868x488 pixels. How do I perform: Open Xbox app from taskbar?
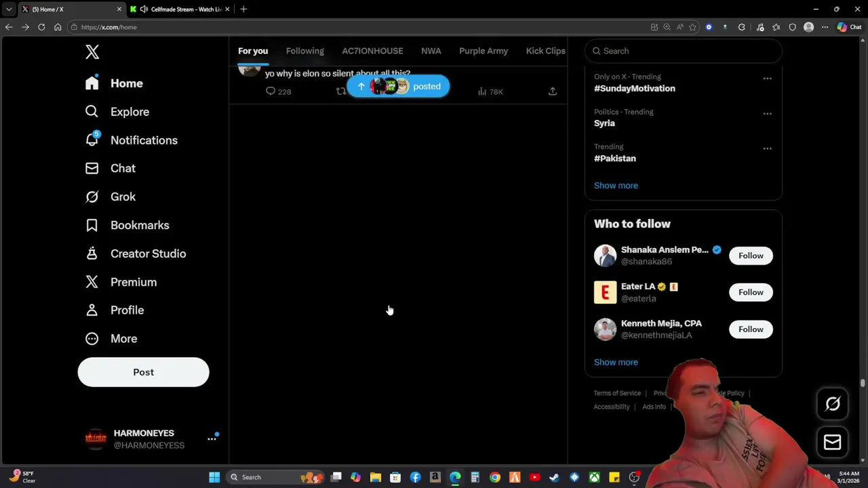(594, 477)
